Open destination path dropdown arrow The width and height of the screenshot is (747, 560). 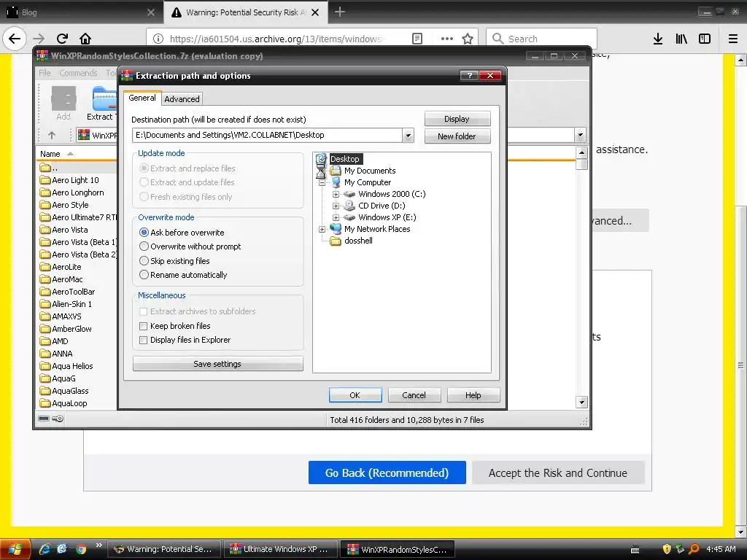408,135
